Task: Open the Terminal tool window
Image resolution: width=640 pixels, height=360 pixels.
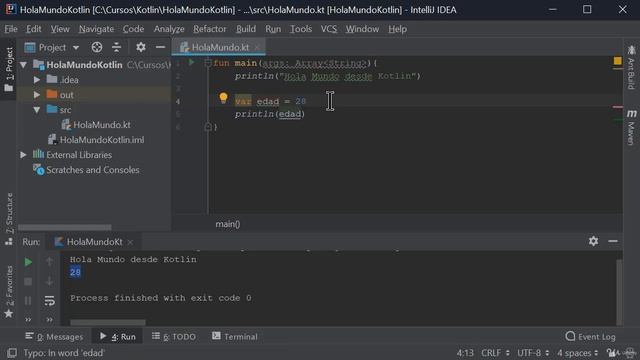Action: 235,337
